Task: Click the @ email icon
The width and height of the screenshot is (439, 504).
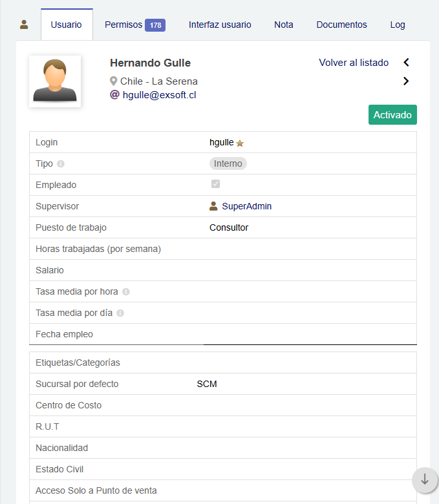Action: coord(114,94)
